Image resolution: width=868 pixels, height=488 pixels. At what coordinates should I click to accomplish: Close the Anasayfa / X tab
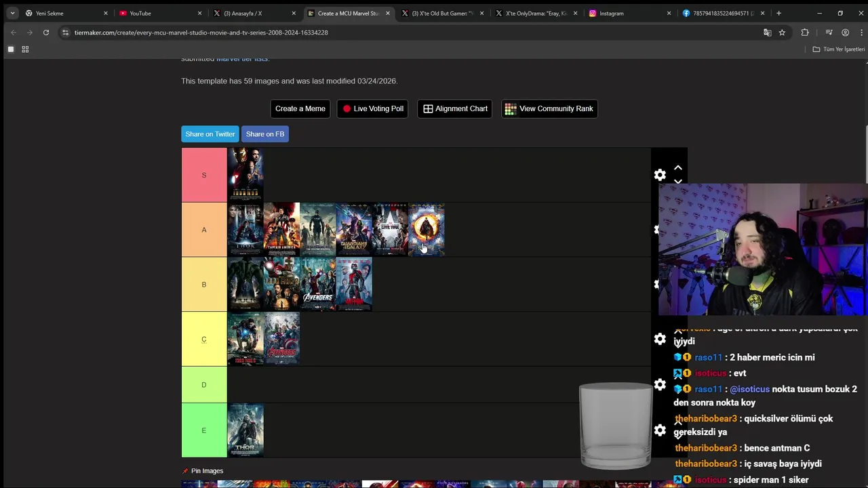point(293,13)
